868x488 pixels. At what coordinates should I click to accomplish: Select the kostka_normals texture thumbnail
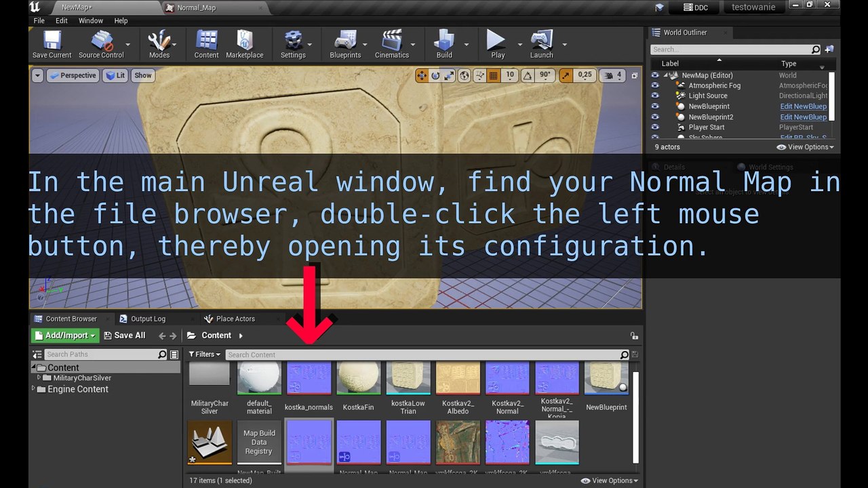click(x=309, y=378)
